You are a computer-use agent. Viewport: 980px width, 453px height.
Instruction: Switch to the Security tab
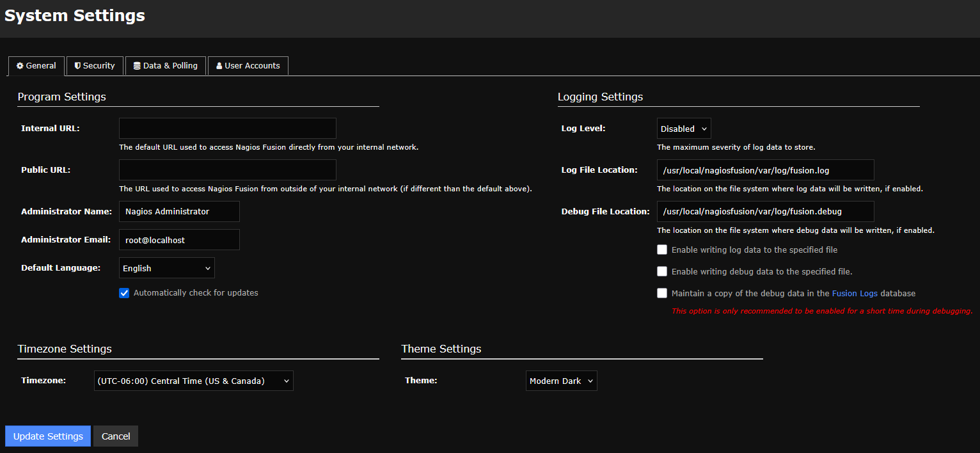[95, 66]
